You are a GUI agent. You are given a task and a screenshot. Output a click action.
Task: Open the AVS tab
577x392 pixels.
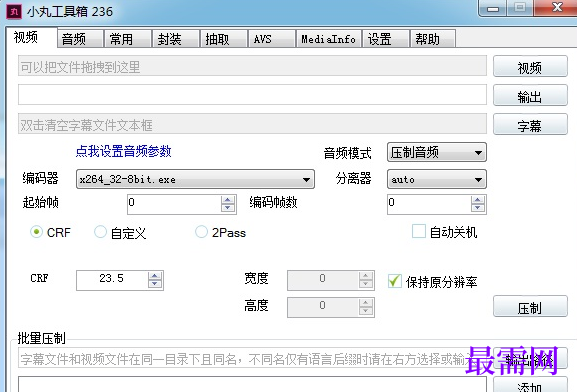(x=272, y=39)
